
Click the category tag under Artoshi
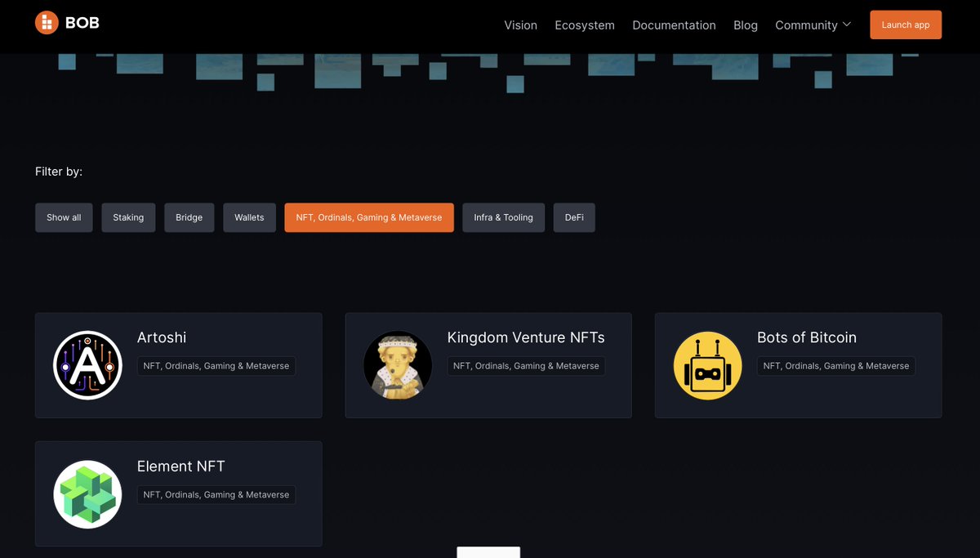point(216,366)
